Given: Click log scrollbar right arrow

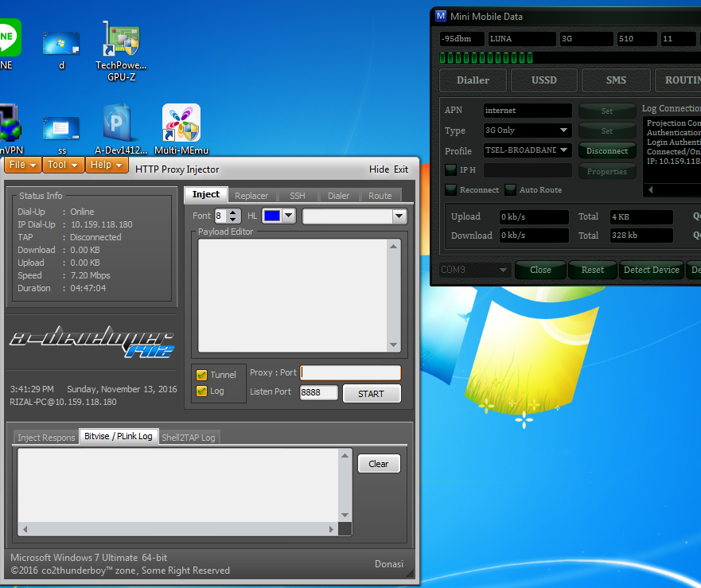Looking at the screenshot, I should [x=331, y=529].
